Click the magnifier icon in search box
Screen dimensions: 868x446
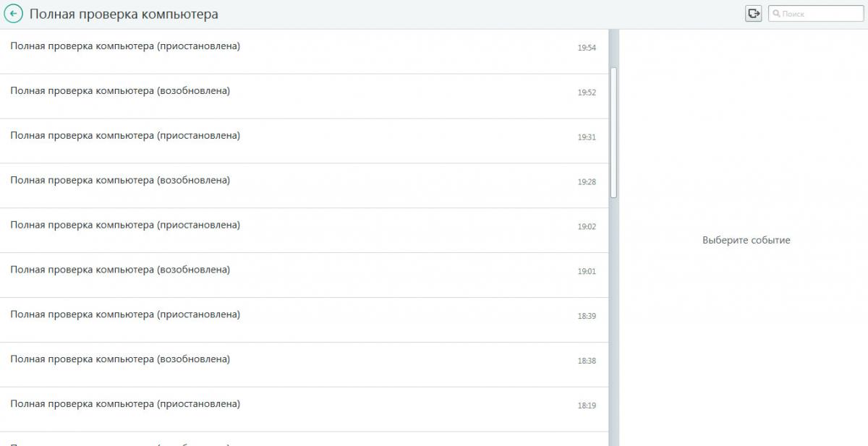[x=777, y=14]
